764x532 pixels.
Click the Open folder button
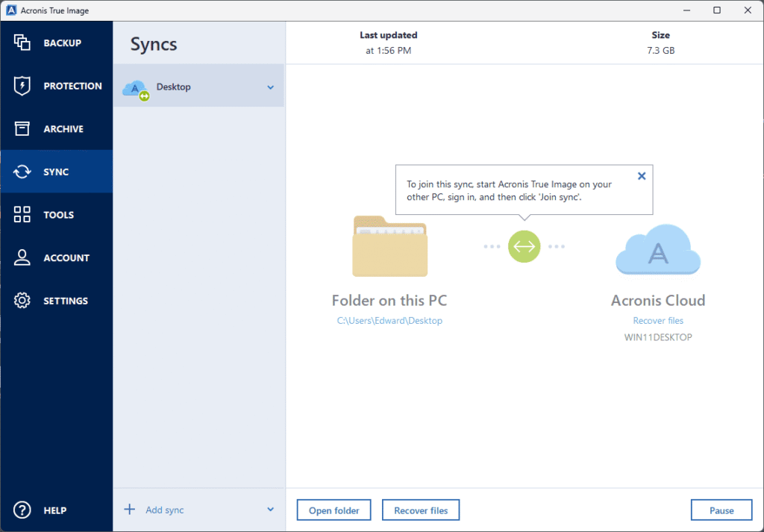pyautogui.click(x=334, y=510)
